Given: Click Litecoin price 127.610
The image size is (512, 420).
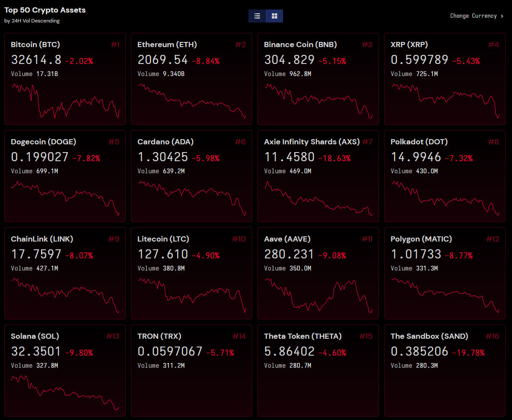Looking at the screenshot, I should coord(162,255).
